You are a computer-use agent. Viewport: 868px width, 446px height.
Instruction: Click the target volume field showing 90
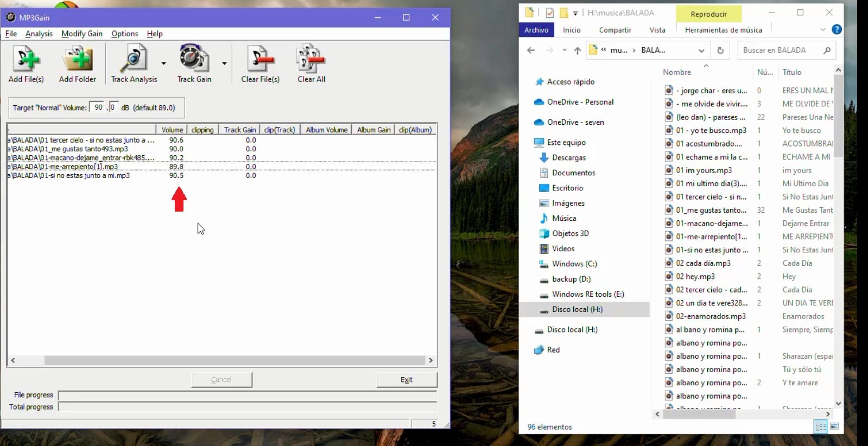click(98, 107)
